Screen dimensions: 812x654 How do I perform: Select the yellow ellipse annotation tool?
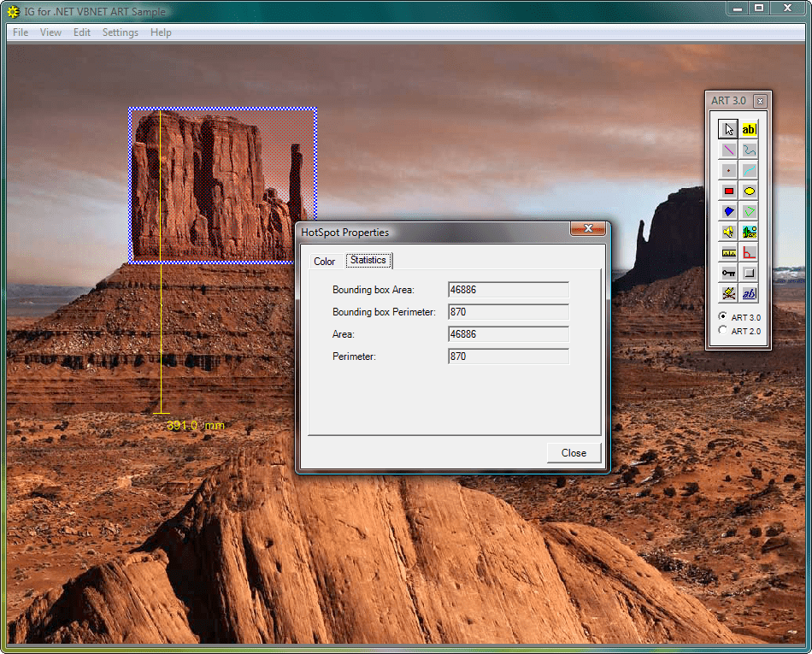click(x=750, y=191)
